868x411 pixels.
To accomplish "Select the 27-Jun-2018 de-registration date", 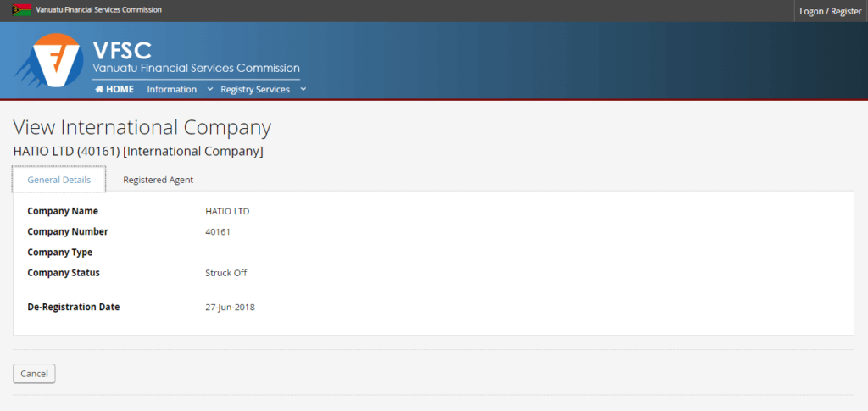I will [230, 307].
